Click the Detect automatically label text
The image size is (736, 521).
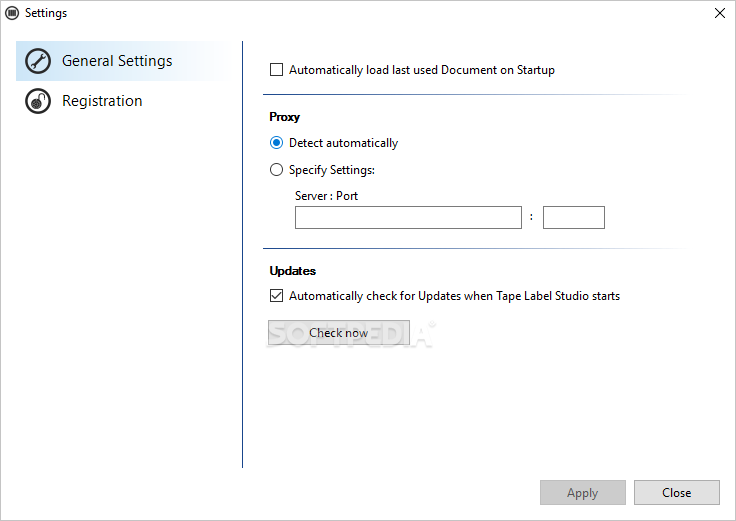(344, 143)
